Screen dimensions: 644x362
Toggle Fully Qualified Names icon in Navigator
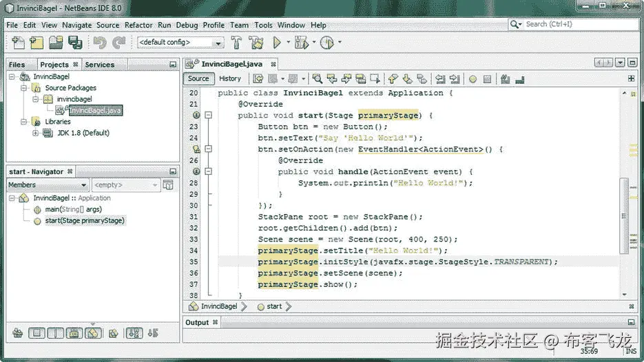[114, 333]
